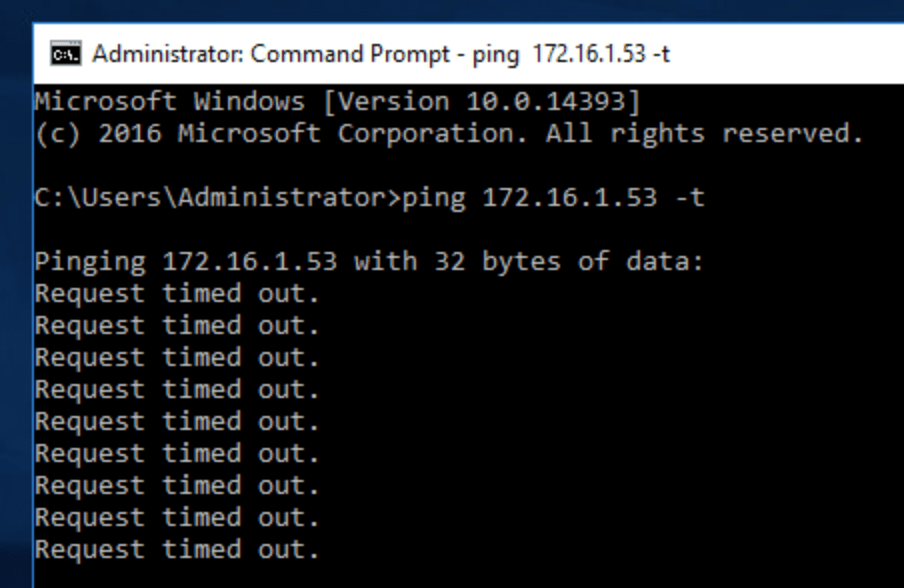904x588 pixels.
Task: Click the second "Request timed out." line
Action: pos(177,326)
